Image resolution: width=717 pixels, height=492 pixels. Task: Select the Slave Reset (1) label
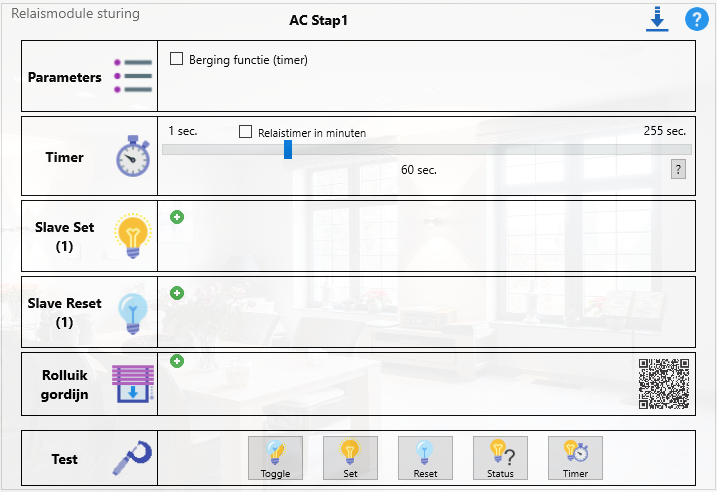tap(64, 312)
